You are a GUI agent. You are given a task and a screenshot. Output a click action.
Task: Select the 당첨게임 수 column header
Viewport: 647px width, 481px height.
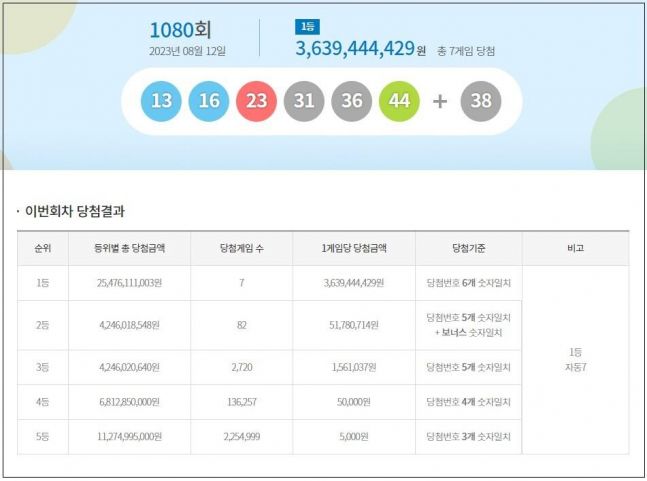[242, 248]
